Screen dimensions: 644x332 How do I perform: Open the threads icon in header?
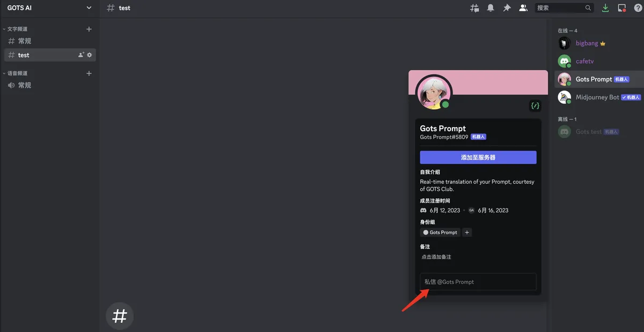[x=474, y=8]
